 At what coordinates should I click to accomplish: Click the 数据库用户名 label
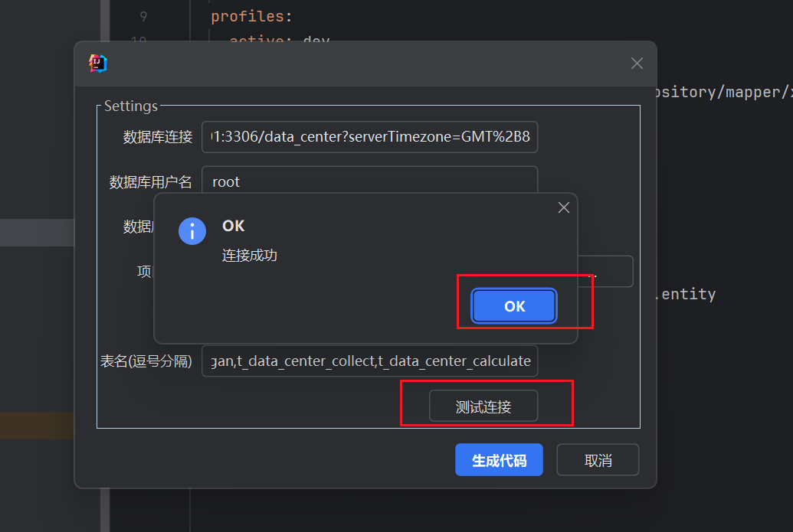(151, 182)
